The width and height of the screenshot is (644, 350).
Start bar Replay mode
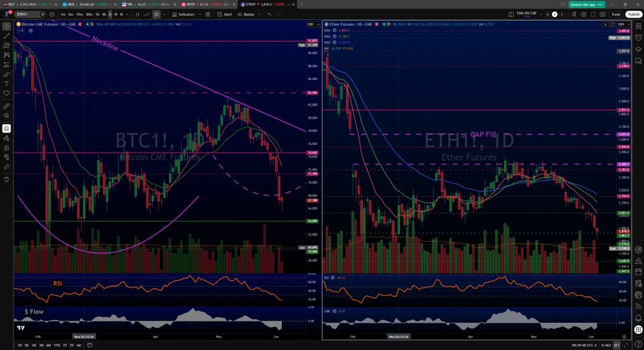pyautogui.click(x=246, y=14)
